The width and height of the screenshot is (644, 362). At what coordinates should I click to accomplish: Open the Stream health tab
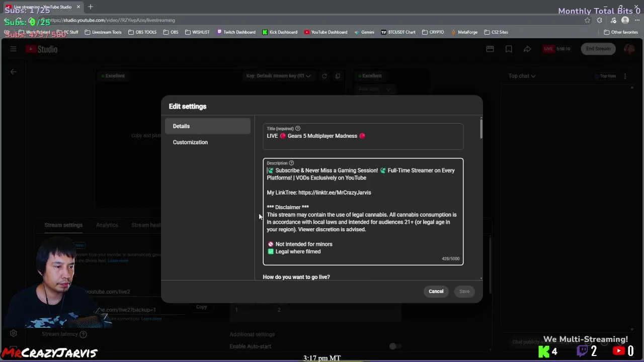(x=146, y=225)
